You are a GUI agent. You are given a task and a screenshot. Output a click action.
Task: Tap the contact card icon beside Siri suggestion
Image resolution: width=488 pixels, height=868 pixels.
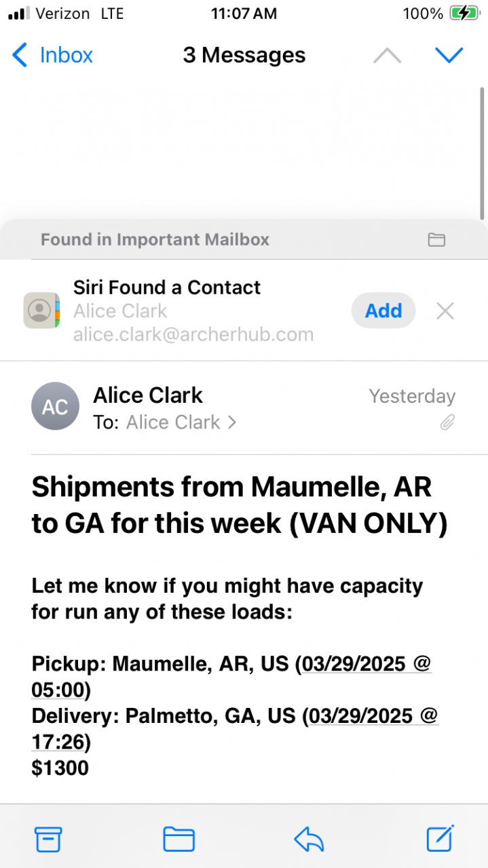(x=41, y=311)
